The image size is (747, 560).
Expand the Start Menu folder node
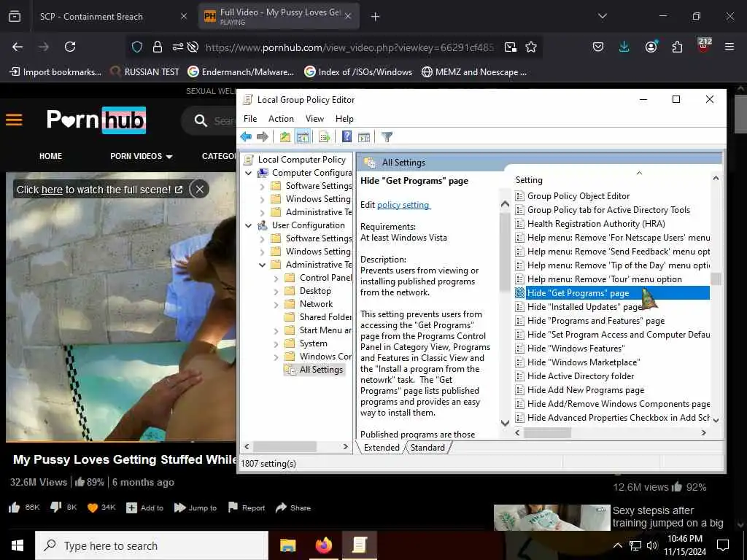click(x=276, y=330)
